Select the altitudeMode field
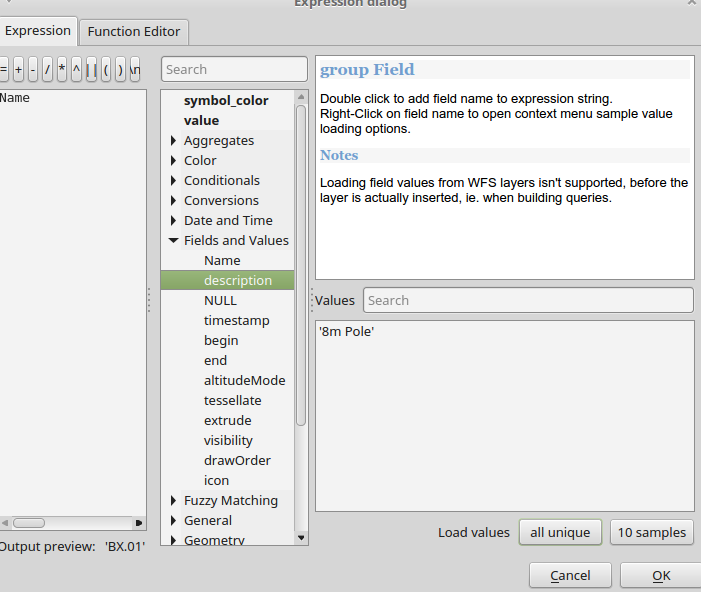This screenshot has width=701, height=592. pyautogui.click(x=245, y=381)
